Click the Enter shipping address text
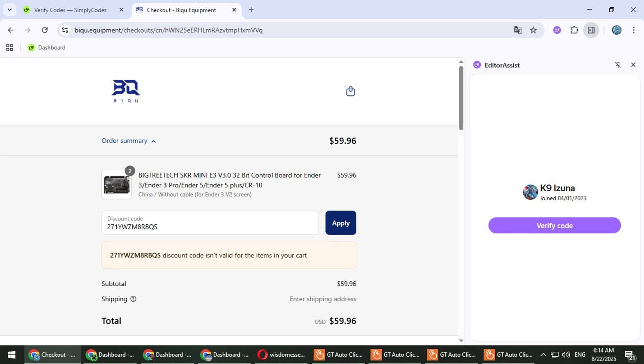The height and width of the screenshot is (364, 644). point(323,299)
